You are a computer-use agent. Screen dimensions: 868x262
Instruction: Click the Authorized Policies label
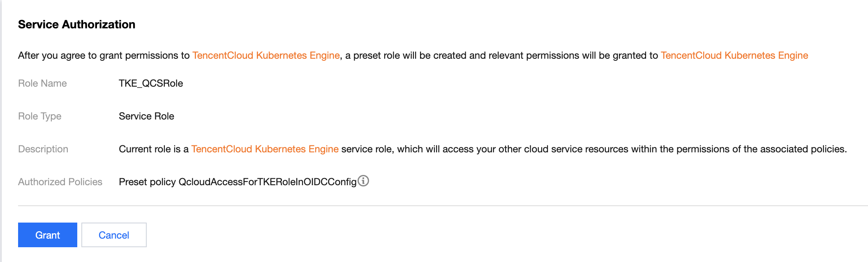(x=60, y=182)
